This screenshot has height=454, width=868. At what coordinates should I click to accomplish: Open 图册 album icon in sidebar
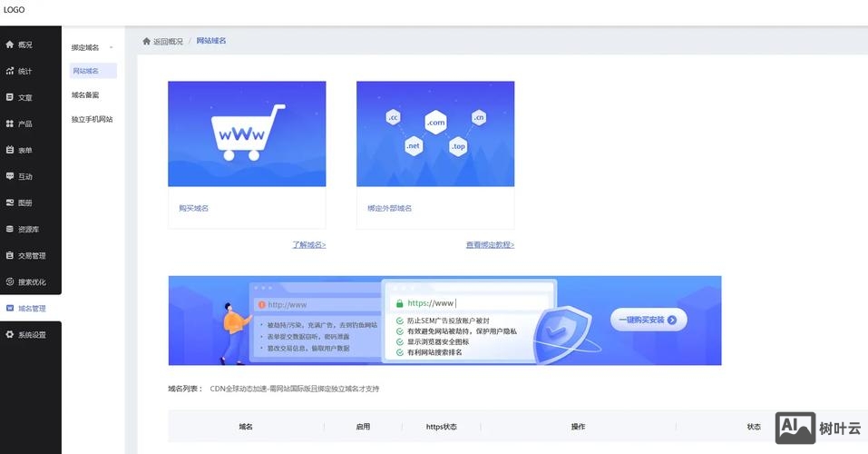point(10,202)
